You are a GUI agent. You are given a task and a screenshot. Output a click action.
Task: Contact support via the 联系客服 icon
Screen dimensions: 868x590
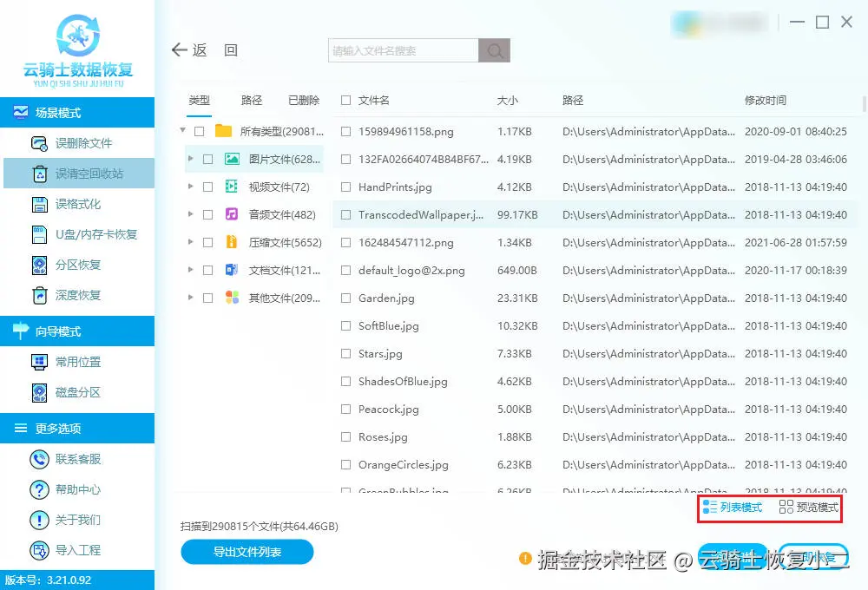pyautogui.click(x=39, y=459)
